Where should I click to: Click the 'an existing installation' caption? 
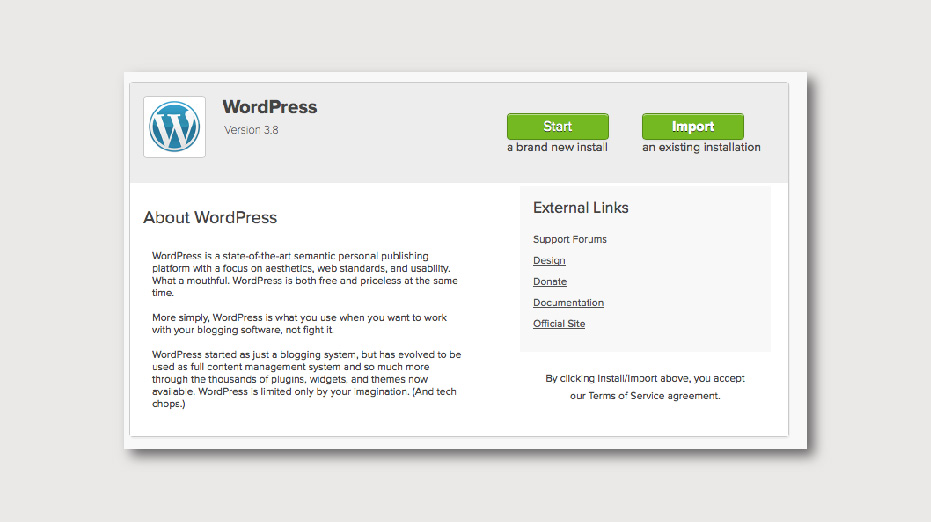click(701, 147)
